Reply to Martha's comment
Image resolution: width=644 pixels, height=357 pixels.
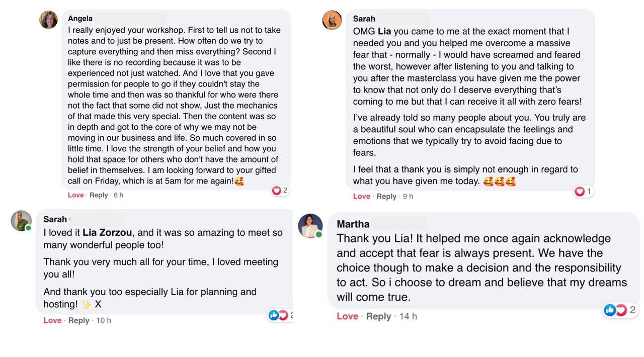pyautogui.click(x=378, y=316)
